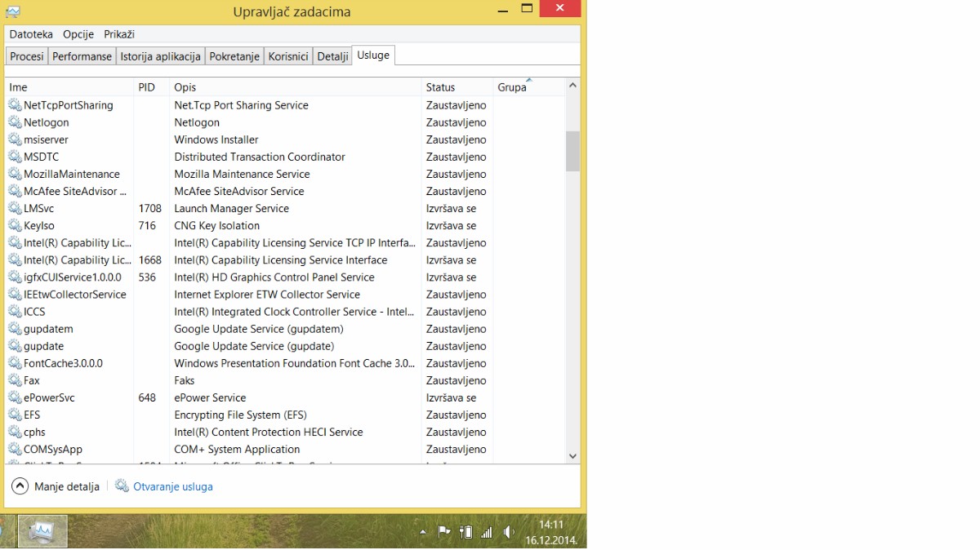Click the Action Center flag icon

(444, 532)
